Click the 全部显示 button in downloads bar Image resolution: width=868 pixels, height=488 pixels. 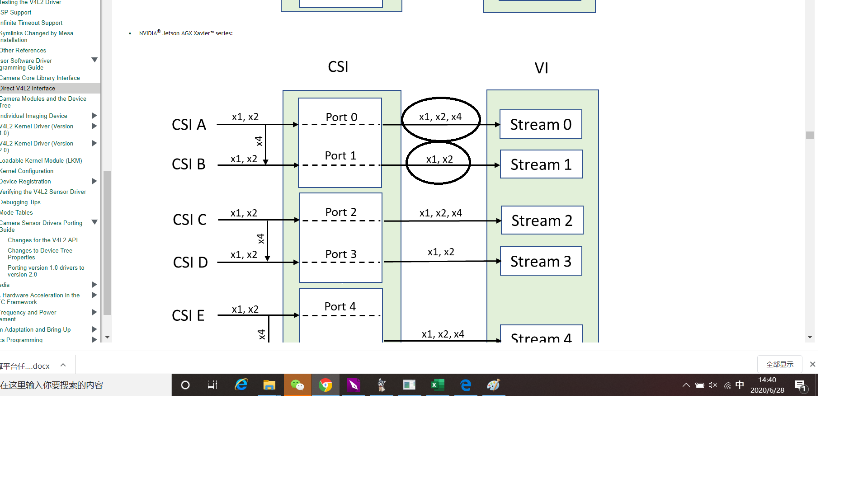(779, 364)
